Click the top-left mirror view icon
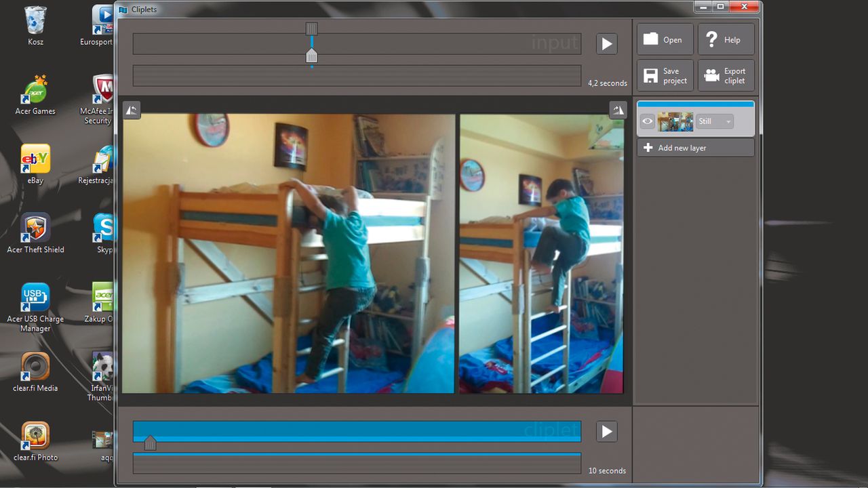868x488 pixels. (132, 110)
